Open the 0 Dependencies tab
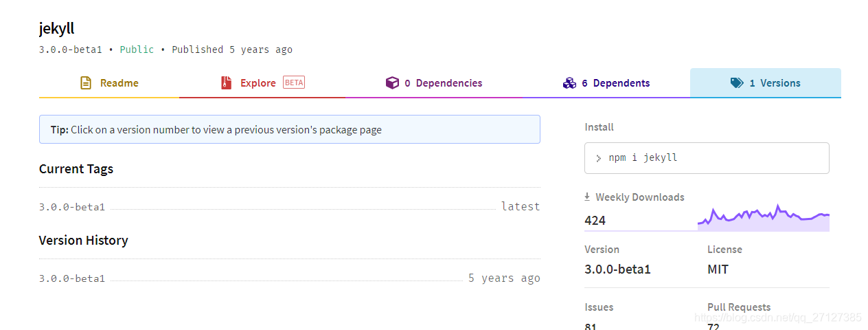The image size is (868, 330). 434,83
